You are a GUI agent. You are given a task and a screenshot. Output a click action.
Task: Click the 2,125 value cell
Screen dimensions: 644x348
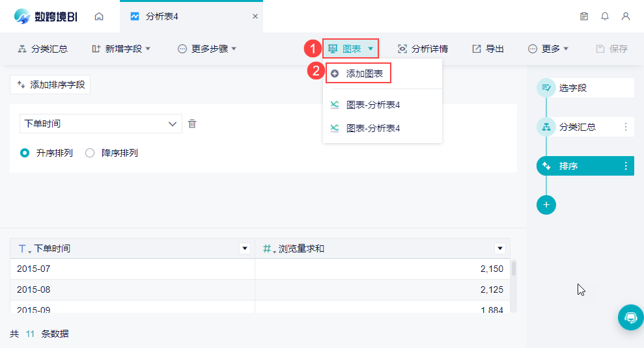[x=382, y=289]
